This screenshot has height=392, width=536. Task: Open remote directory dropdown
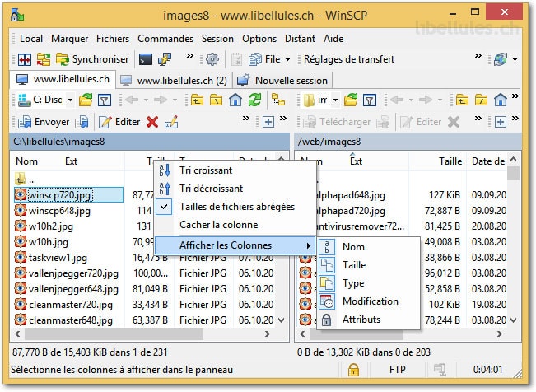(x=335, y=100)
